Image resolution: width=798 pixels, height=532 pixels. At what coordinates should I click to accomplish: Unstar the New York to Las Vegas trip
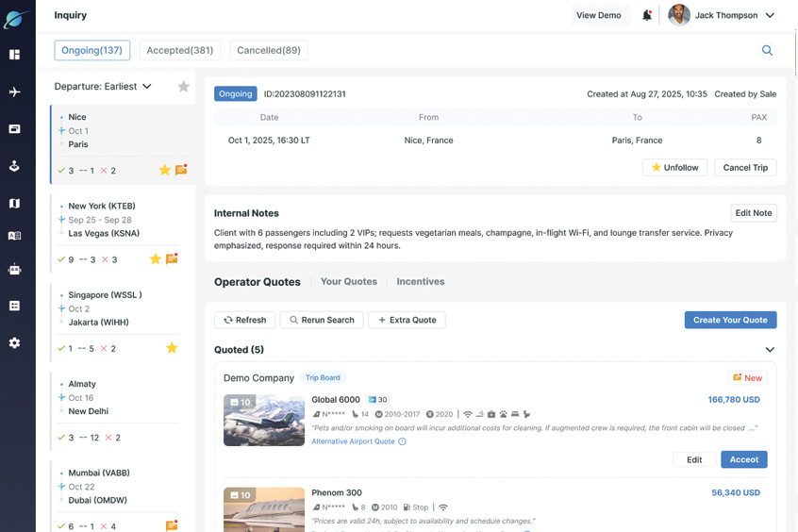pyautogui.click(x=156, y=259)
